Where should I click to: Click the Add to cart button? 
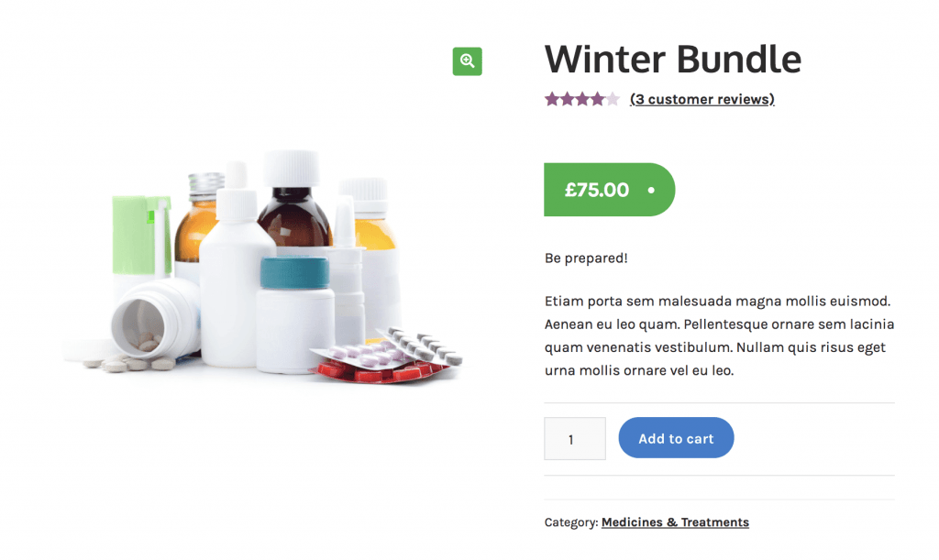click(x=676, y=438)
